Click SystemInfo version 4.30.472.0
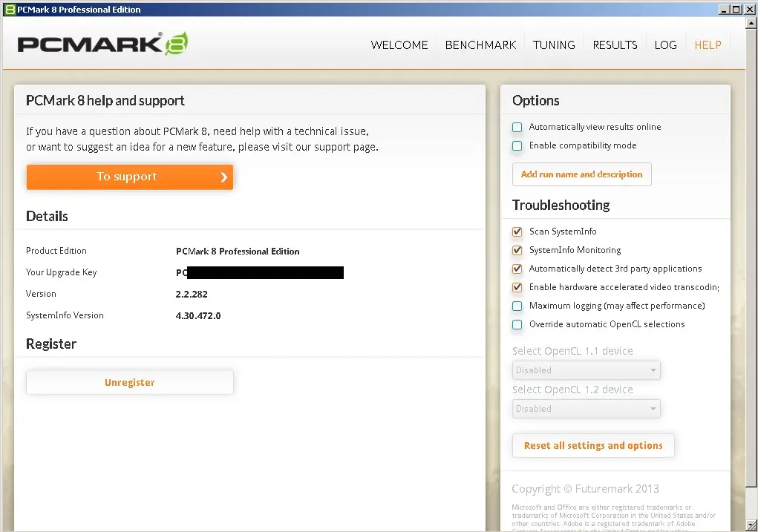The image size is (758, 532). pos(198,316)
